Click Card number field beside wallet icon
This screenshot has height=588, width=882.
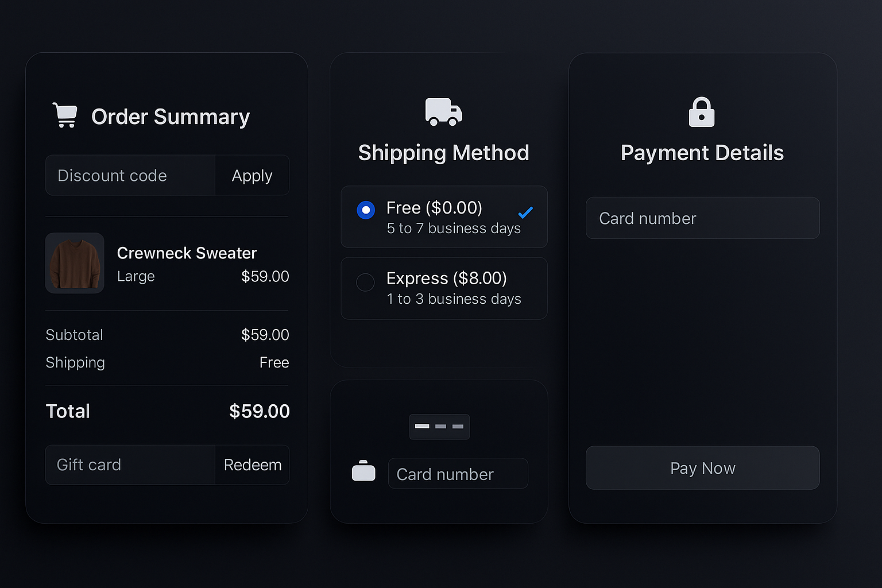pos(458,474)
